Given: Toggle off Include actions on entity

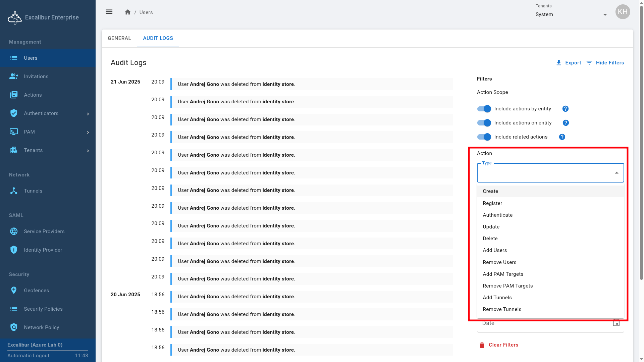Looking at the screenshot, I should pos(484,123).
